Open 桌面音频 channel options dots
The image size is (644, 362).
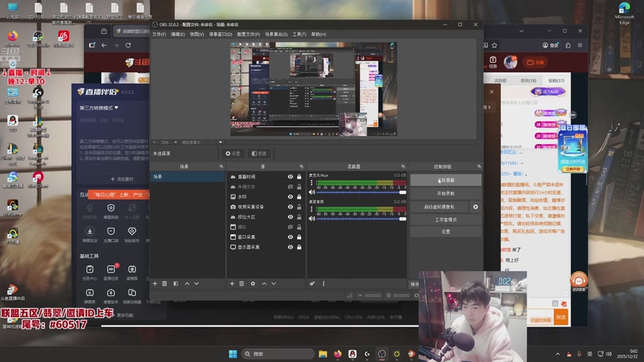(312, 209)
